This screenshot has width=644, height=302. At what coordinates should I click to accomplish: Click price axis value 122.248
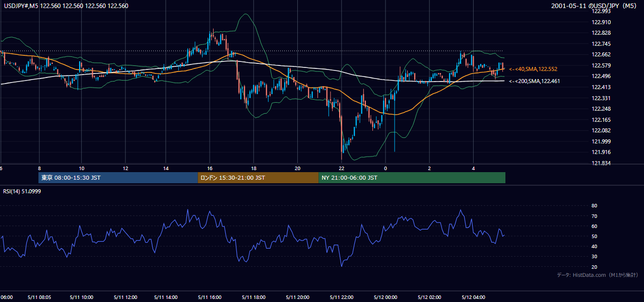(x=601, y=109)
